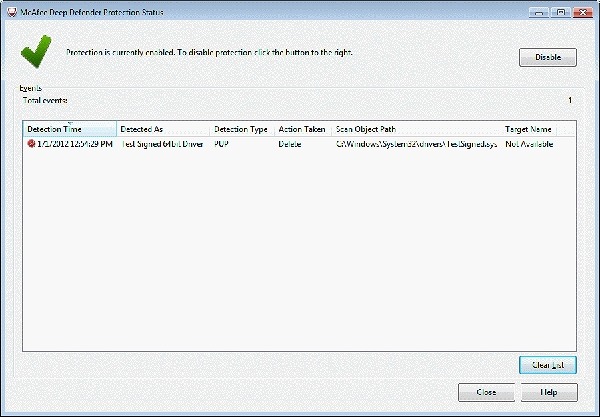Minimize the Deep Defender window

[x=539, y=13]
